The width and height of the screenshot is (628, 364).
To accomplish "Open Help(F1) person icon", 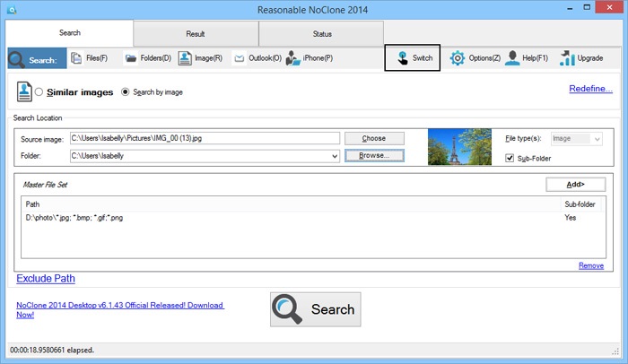I will pos(512,58).
